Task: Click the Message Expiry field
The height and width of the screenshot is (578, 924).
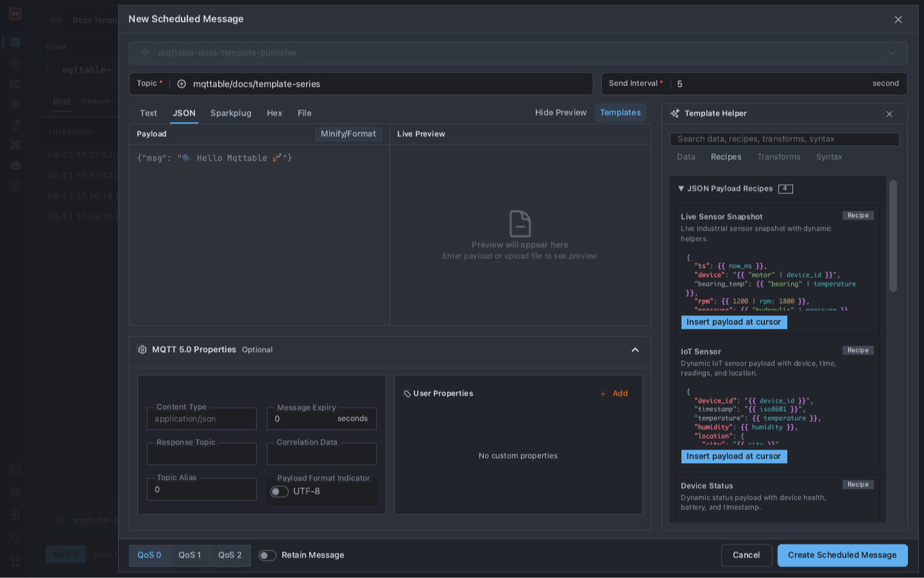Action: coord(321,419)
